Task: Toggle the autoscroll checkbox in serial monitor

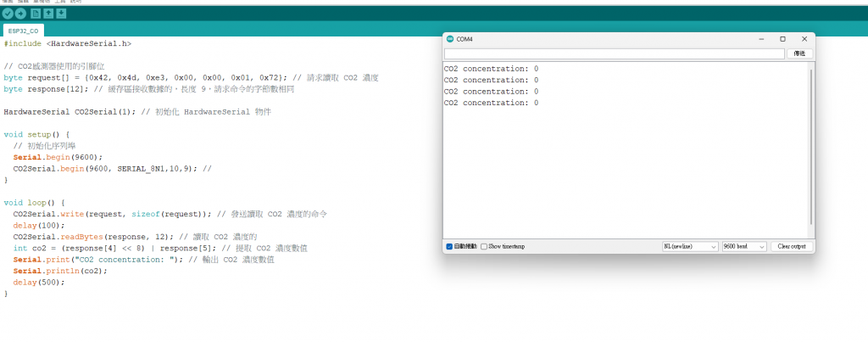Action: click(x=449, y=246)
